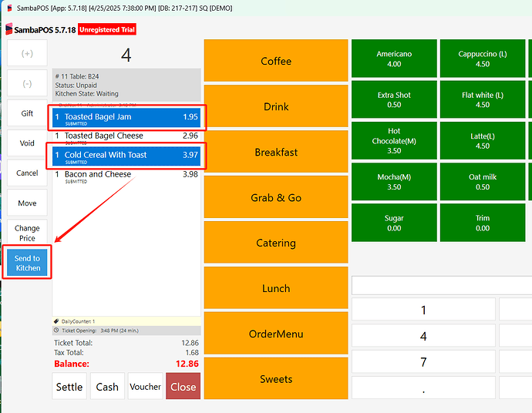Viewport: 532px width, 413px height.
Task: Click the DailyCounter tag icon
Action: [56, 321]
